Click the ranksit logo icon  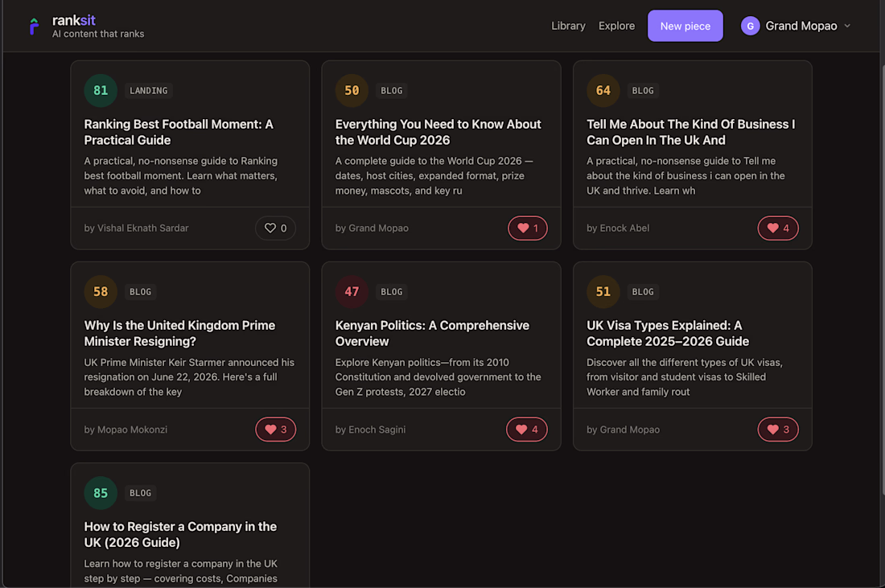coord(34,26)
